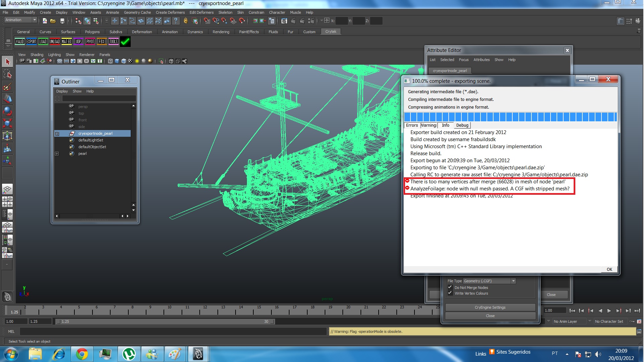Open the No Anim Layer dropdown arrow
The width and height of the screenshot is (644, 362).
click(549, 321)
